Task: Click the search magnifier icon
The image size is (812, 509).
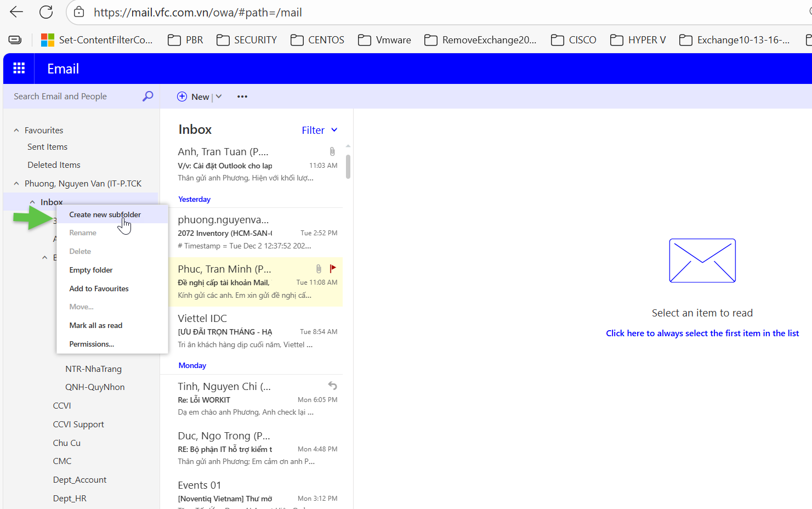Action: (147, 97)
